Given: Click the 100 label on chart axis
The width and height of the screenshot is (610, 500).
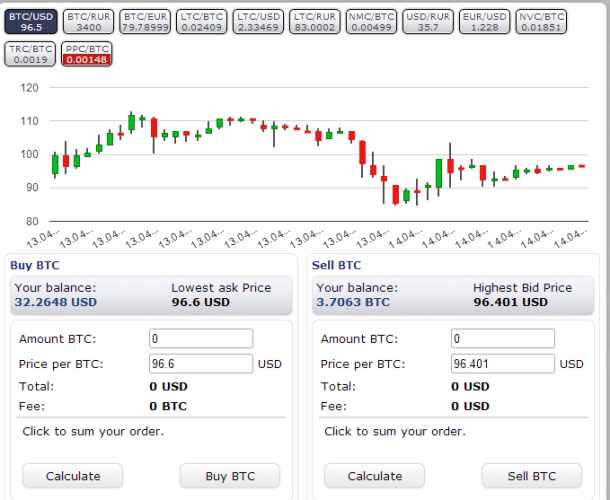Looking at the screenshot, I should (x=30, y=154).
